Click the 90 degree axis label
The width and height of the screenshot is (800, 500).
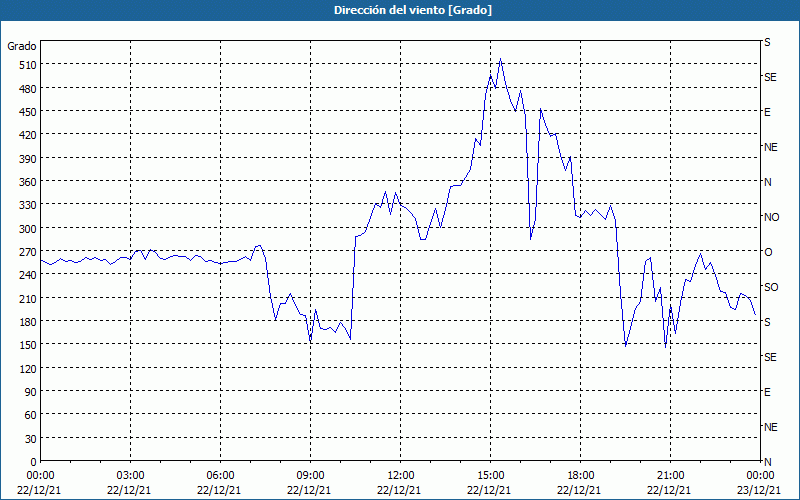[x=30, y=392]
